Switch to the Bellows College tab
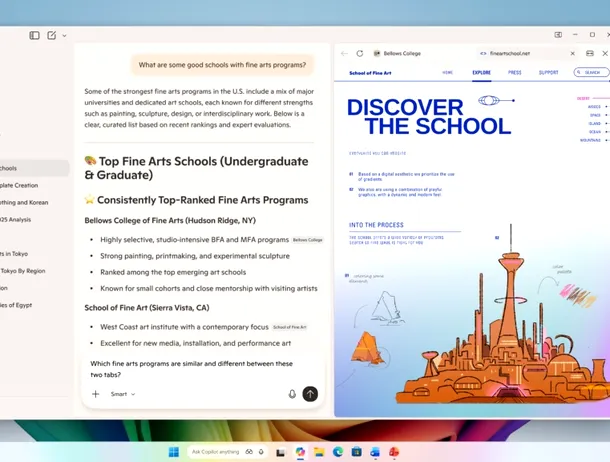Viewport: 610px width, 462px height. 397,54
